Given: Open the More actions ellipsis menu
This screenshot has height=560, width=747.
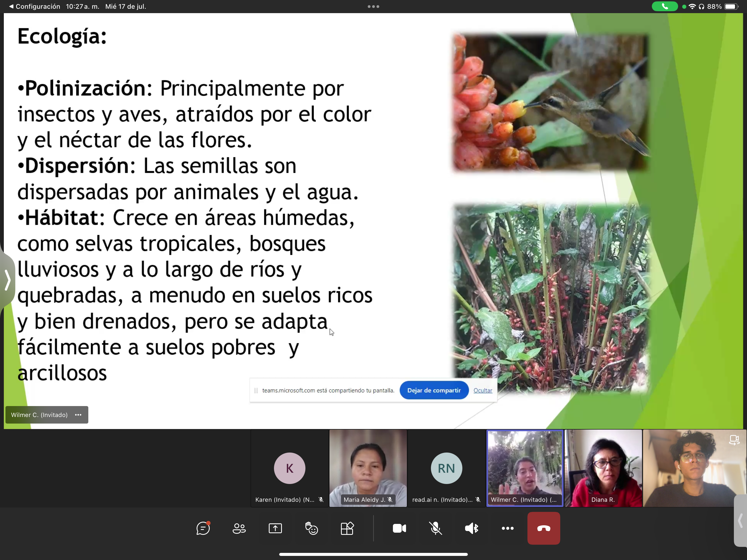Looking at the screenshot, I should coord(507,528).
